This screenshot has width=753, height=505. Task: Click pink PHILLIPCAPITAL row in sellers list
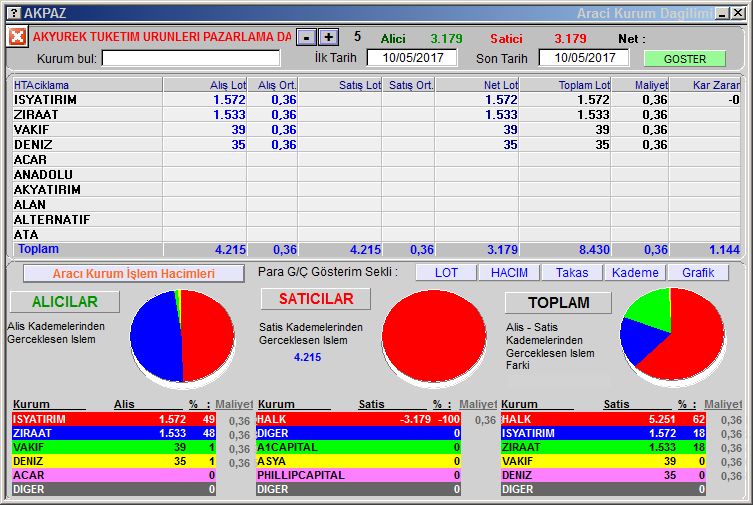358,475
